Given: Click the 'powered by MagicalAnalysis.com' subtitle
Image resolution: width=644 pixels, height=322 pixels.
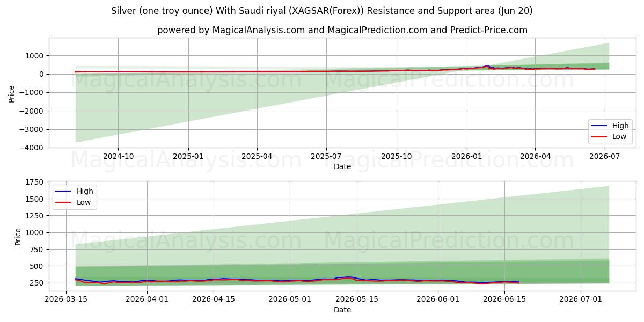Looking at the screenshot, I should (x=342, y=30).
